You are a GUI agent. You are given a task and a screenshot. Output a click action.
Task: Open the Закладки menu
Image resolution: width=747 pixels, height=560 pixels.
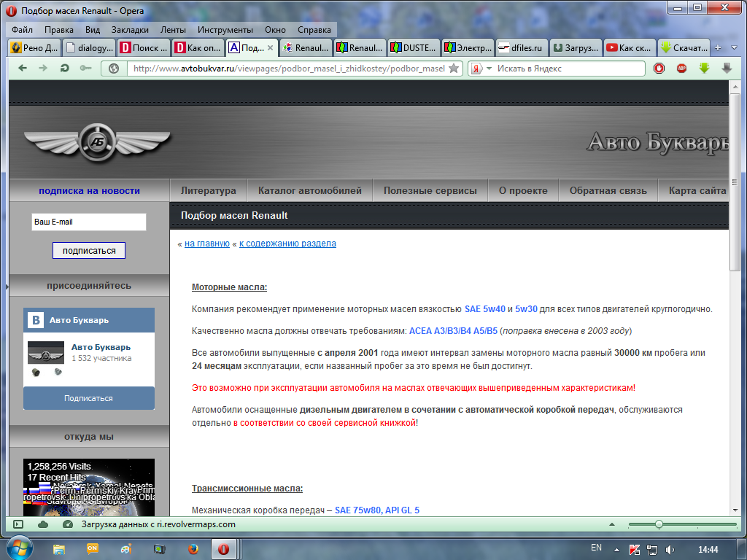pos(130,29)
